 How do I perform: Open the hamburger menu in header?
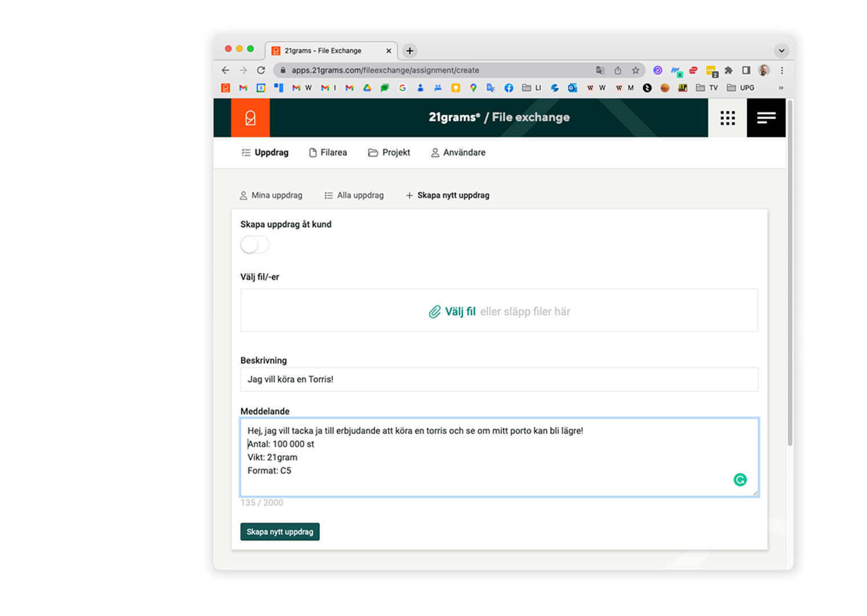pos(766,118)
